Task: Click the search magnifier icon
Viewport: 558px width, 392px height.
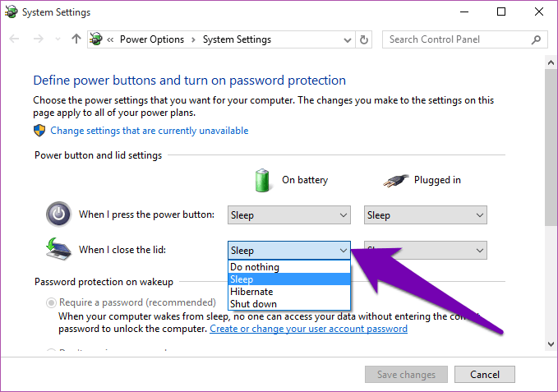Action: pos(536,39)
